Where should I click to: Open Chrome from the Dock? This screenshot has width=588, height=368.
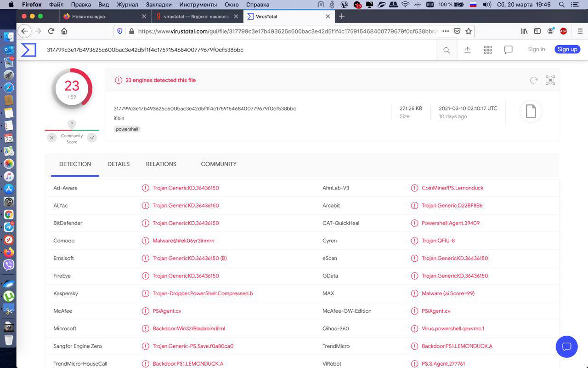[9, 215]
